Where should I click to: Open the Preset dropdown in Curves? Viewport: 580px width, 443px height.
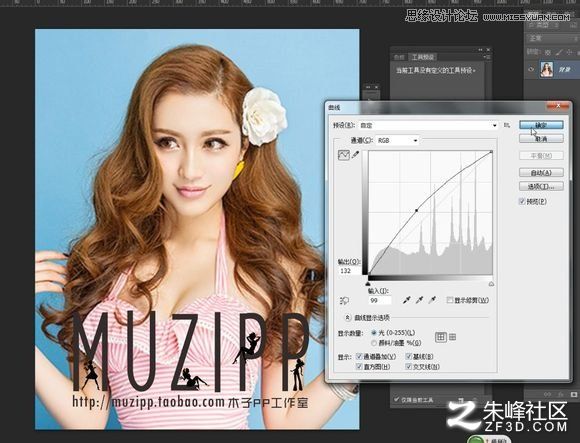tap(428, 125)
